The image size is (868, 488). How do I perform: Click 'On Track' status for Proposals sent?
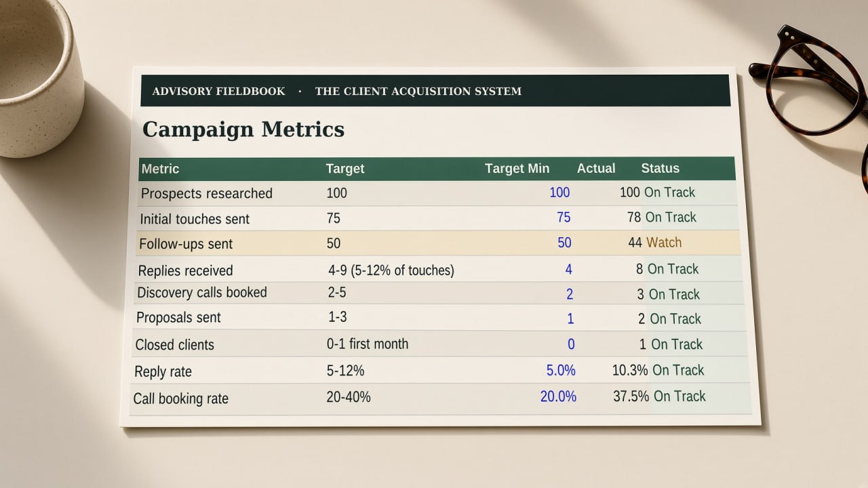(x=675, y=319)
